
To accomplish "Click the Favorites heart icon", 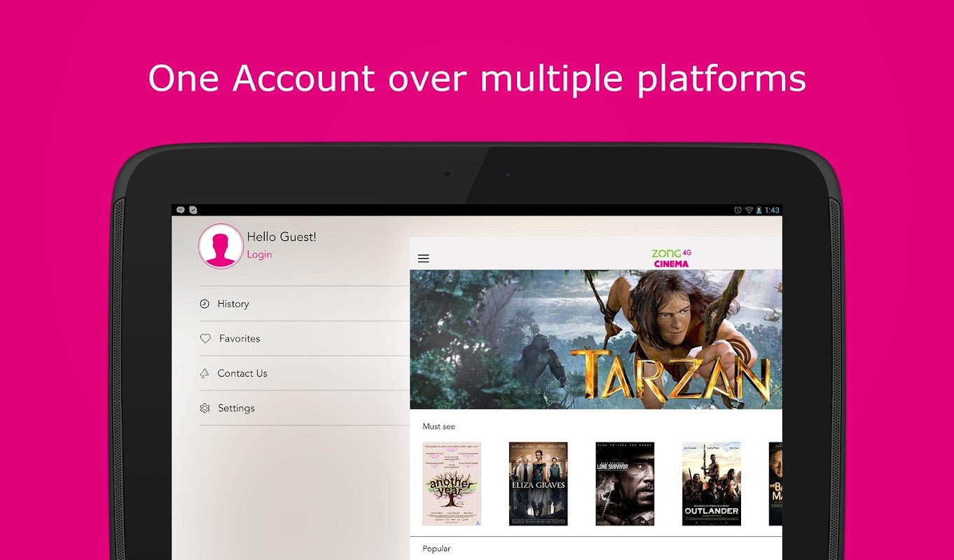I will tap(205, 338).
